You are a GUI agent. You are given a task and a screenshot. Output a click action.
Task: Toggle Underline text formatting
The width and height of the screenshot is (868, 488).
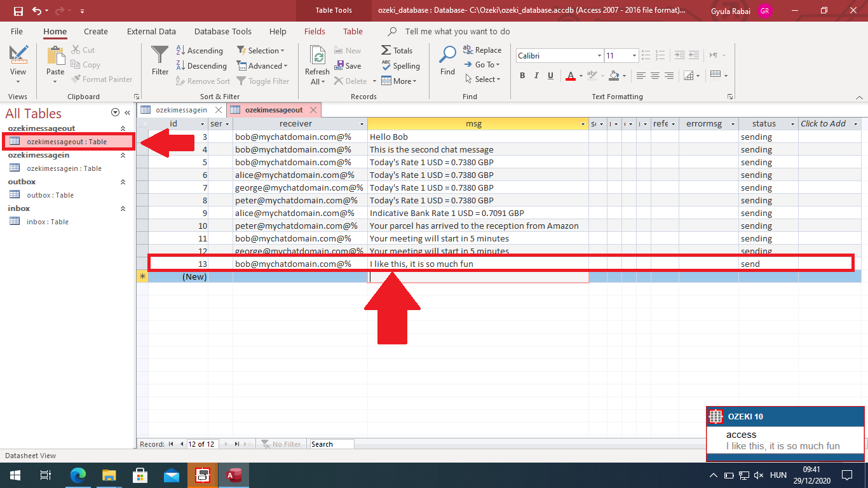[x=550, y=76]
